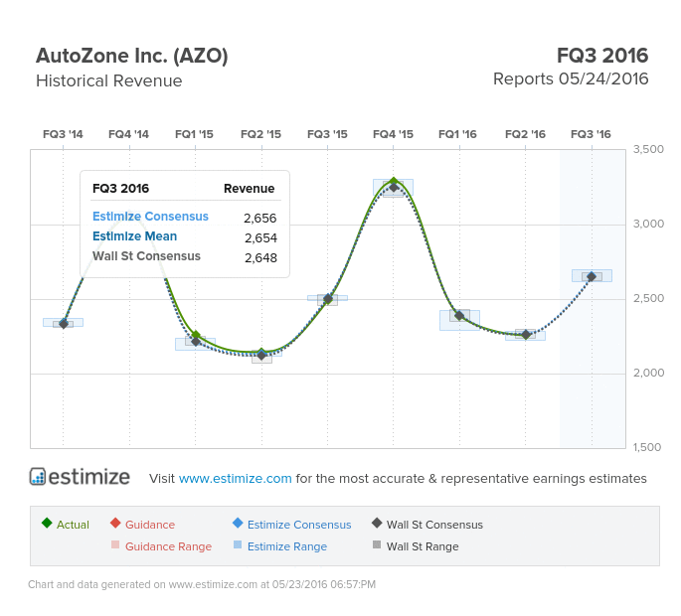The height and width of the screenshot is (616, 681).
Task: Click the 3,500 y-axis label
Action: coord(648,149)
